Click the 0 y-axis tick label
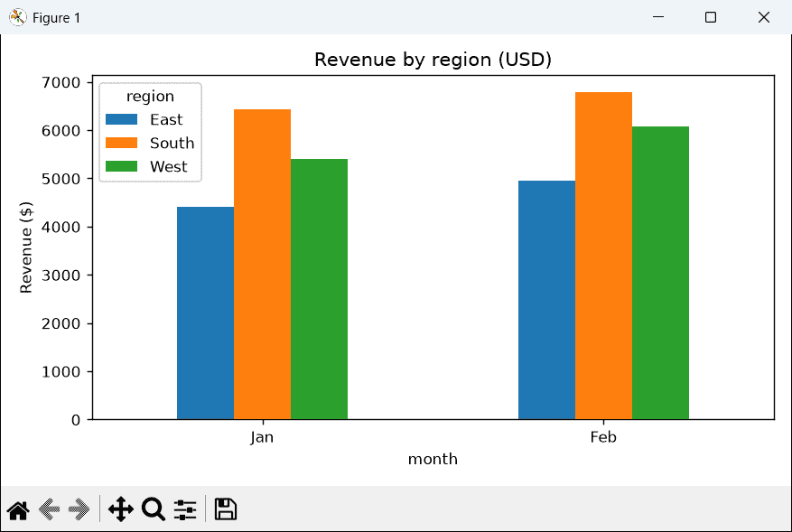The width and height of the screenshot is (792, 532). (76, 420)
